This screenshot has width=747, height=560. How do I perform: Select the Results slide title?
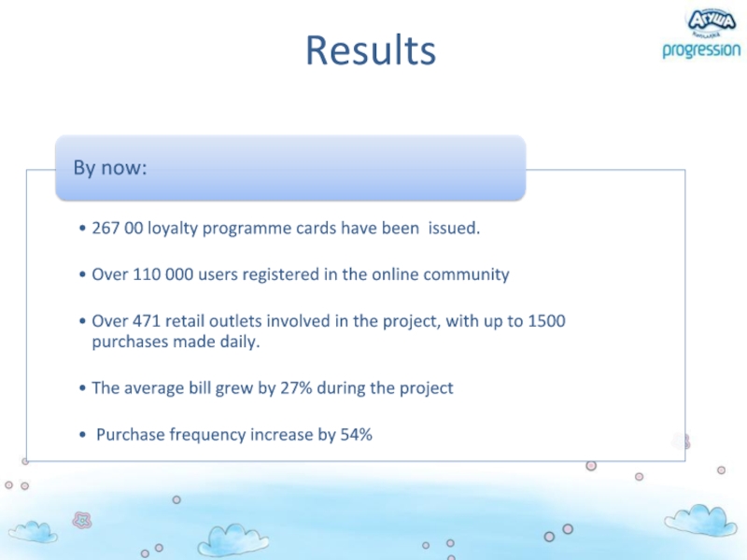371,50
